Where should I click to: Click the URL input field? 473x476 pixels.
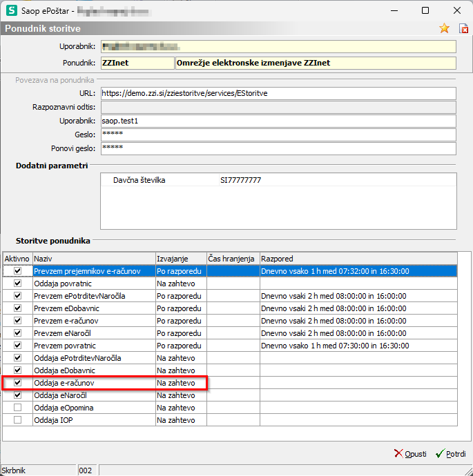(278, 93)
